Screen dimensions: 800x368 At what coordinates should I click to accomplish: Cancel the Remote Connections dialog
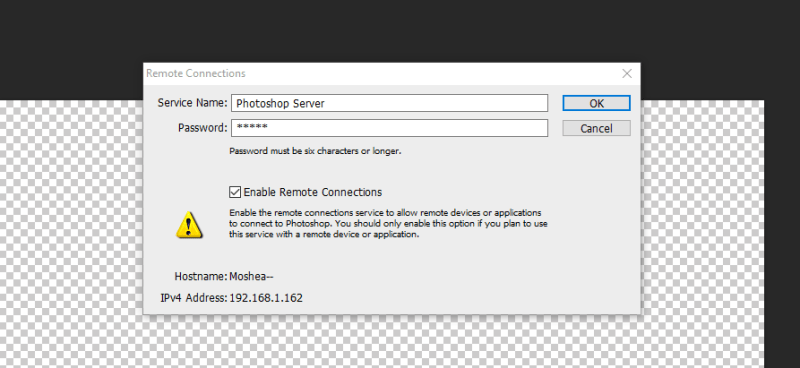coord(596,128)
